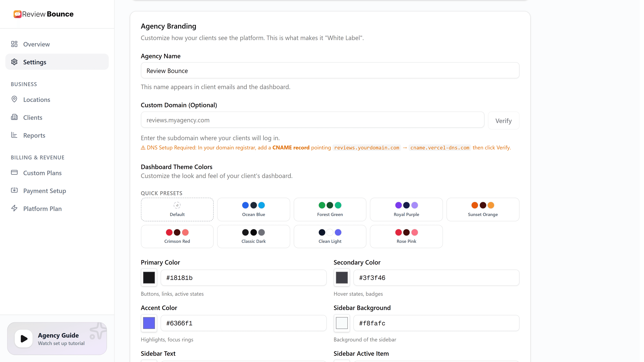Screen dimensions: 644x362
Task: Open the Overview page
Action: pyautogui.click(x=57, y=44)
